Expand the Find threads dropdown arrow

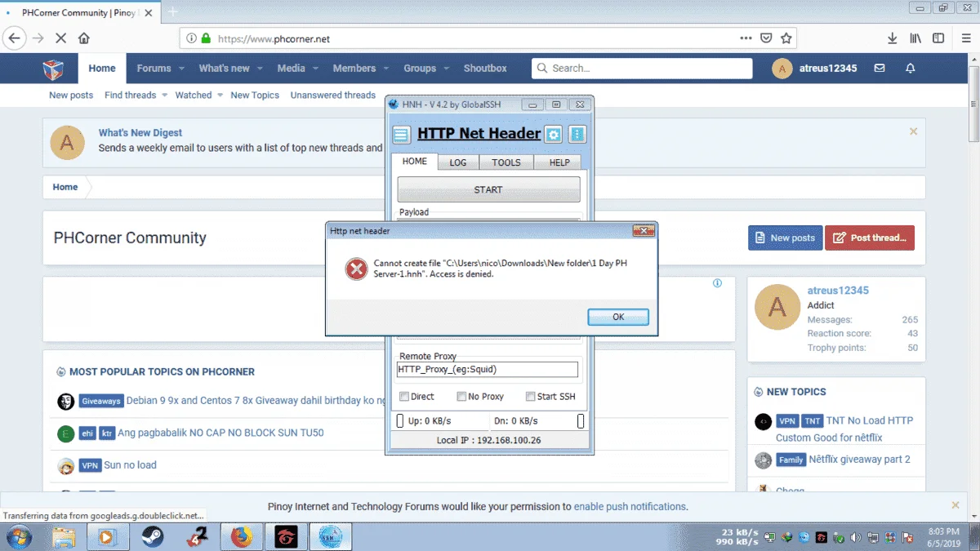(166, 96)
